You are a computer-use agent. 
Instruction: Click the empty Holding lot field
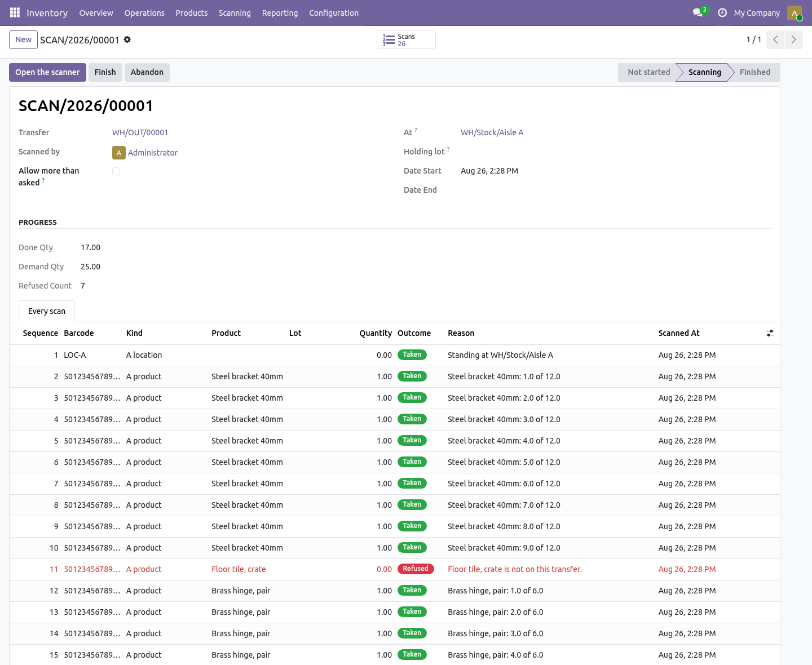coord(615,152)
